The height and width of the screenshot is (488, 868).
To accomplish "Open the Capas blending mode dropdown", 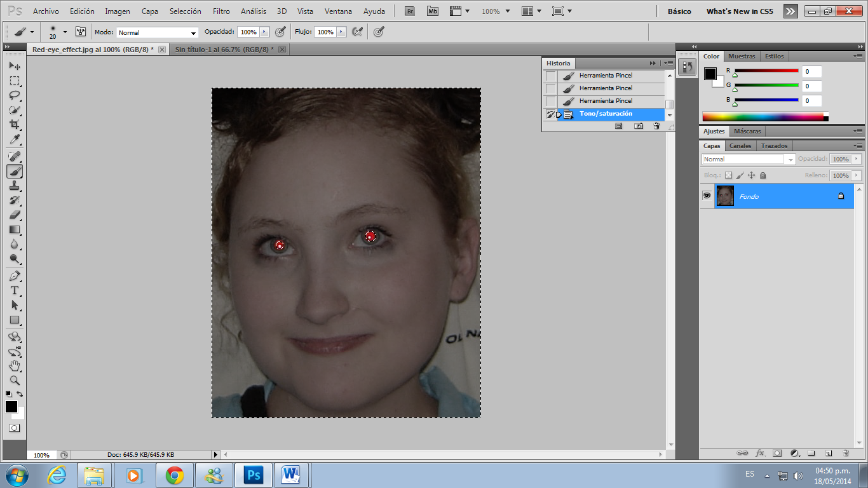I will [748, 159].
